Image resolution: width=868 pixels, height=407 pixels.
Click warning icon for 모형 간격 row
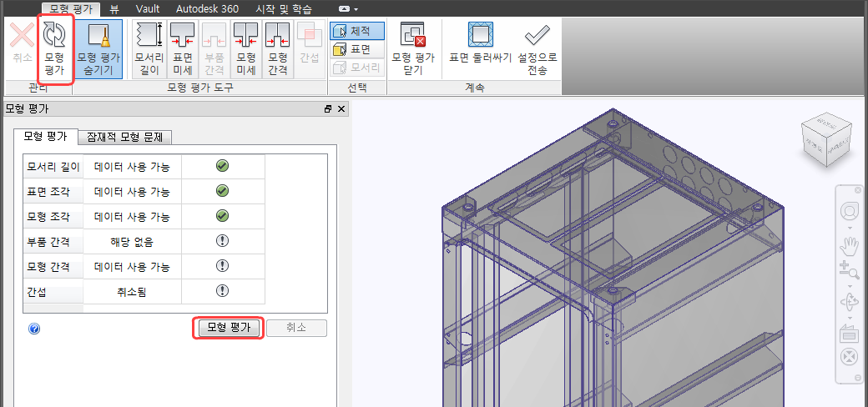click(x=223, y=266)
